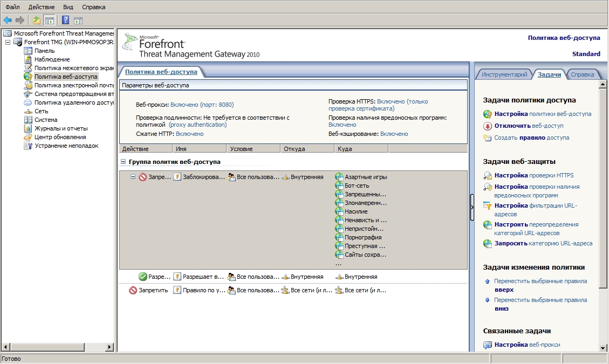
Task: Click the Система tree node icon
Action: point(28,120)
